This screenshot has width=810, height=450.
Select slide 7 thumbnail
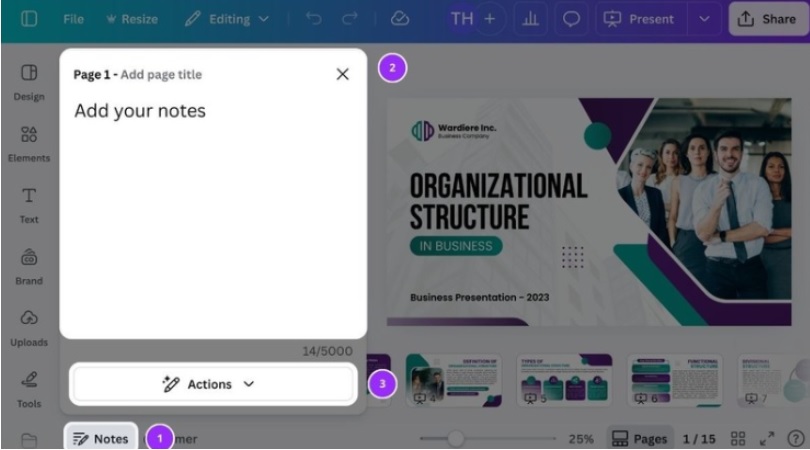tap(773, 380)
